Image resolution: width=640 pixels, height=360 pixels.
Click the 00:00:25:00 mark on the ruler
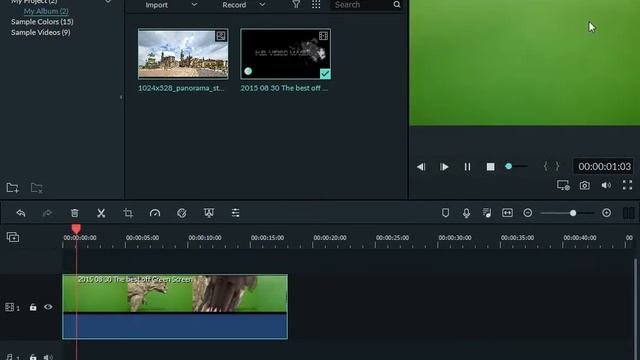pos(392,238)
